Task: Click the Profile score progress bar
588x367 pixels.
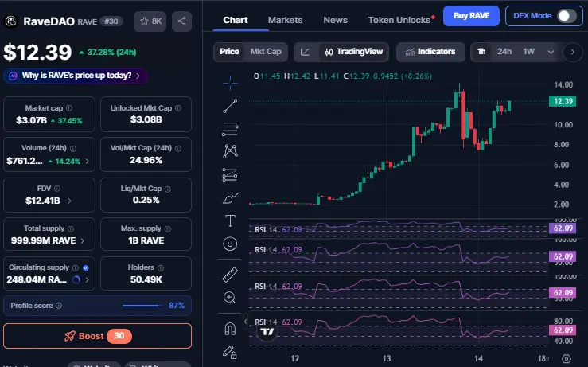Action: (x=142, y=306)
